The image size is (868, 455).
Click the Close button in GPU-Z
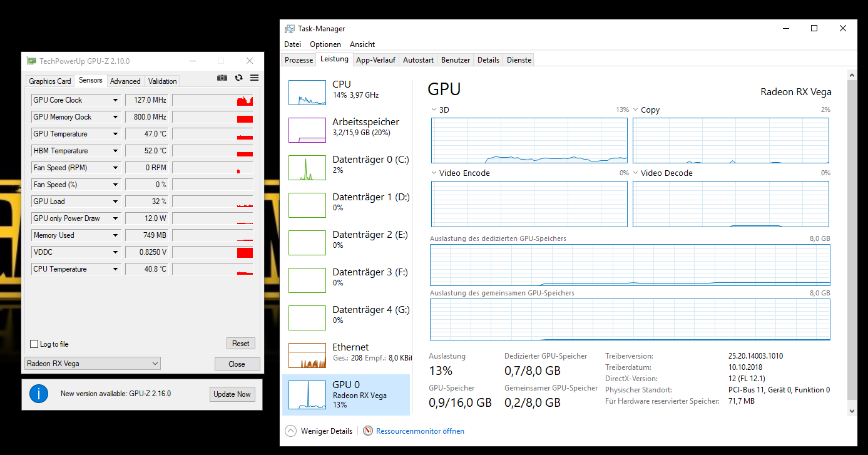tap(237, 364)
